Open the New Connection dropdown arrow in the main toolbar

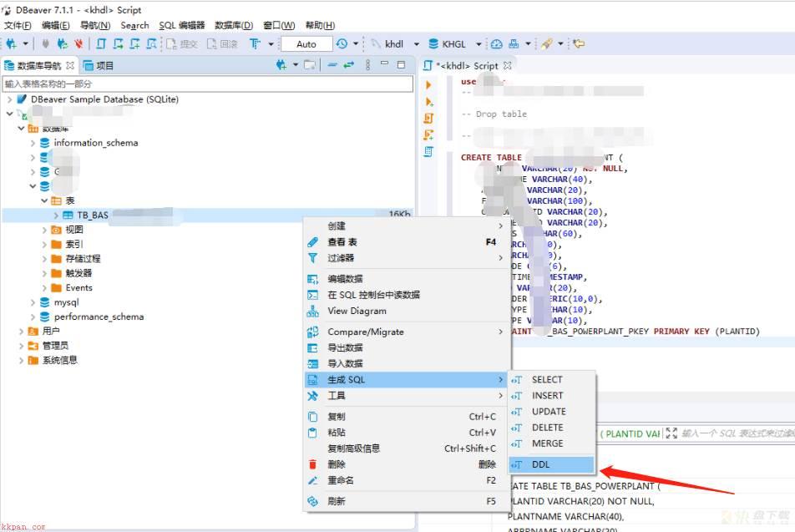(x=25, y=43)
